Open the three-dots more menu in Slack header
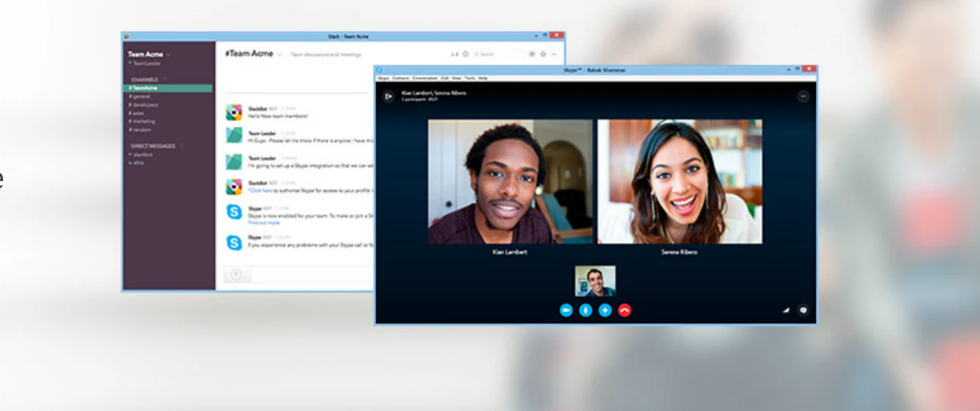The width and height of the screenshot is (980, 411). 554,54
